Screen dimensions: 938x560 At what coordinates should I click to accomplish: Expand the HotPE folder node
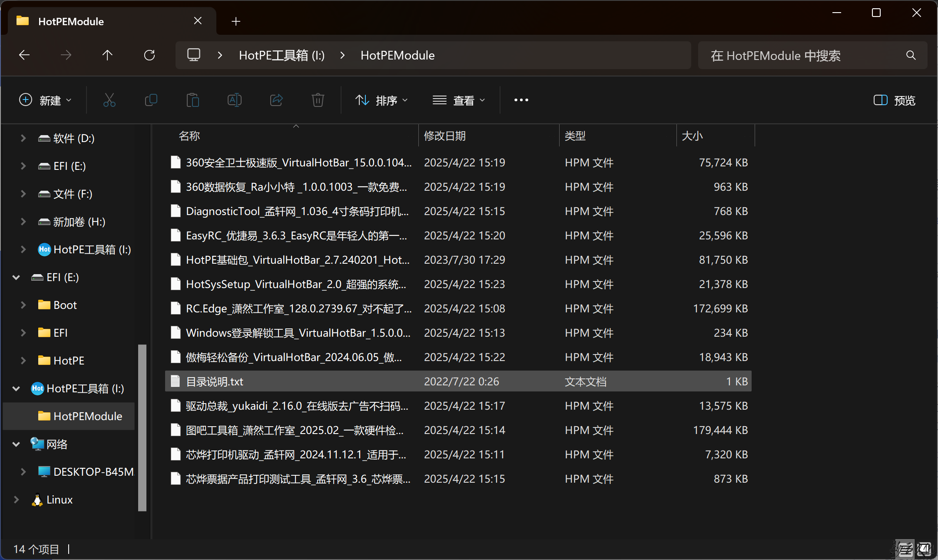23,361
